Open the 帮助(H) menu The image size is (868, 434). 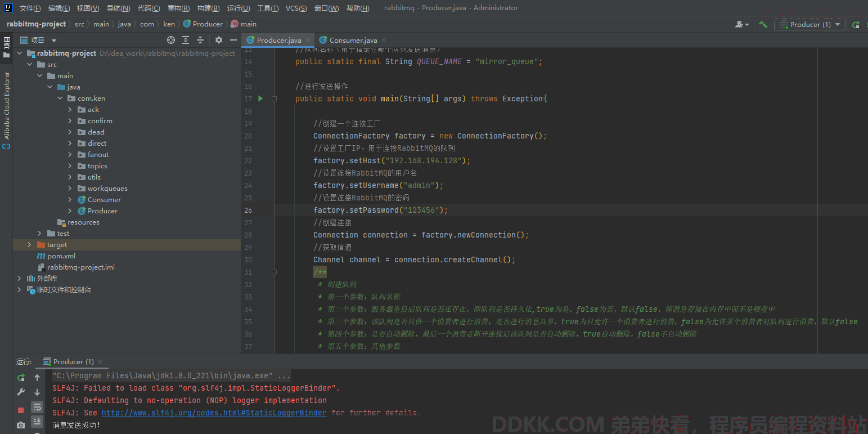tap(358, 8)
